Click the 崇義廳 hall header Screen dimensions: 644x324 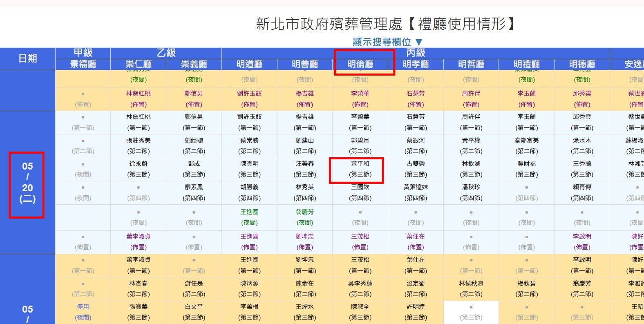pyautogui.click(x=194, y=64)
